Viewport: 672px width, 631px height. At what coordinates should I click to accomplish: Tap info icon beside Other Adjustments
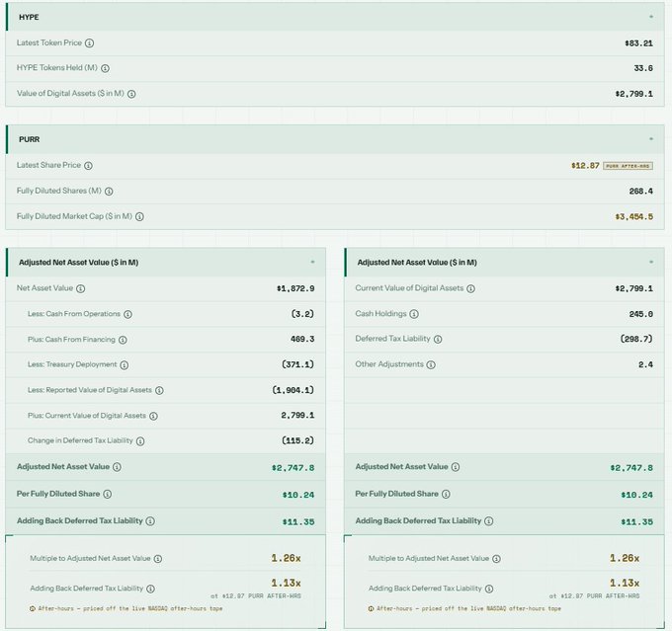[x=431, y=365]
